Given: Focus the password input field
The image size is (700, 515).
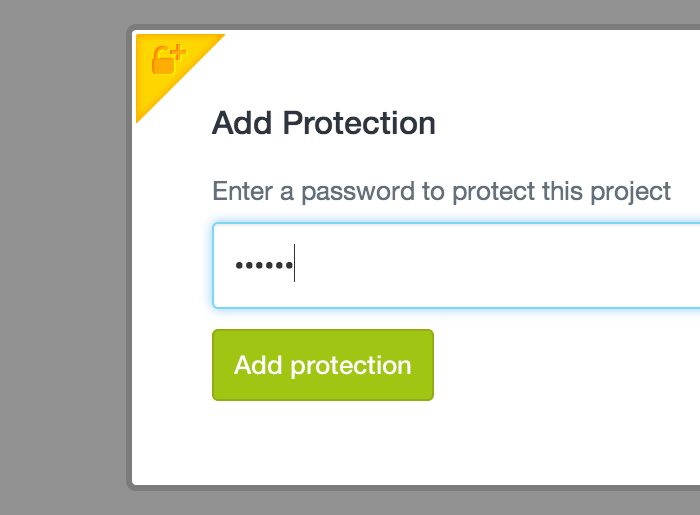Looking at the screenshot, I should pyautogui.click(x=456, y=266).
